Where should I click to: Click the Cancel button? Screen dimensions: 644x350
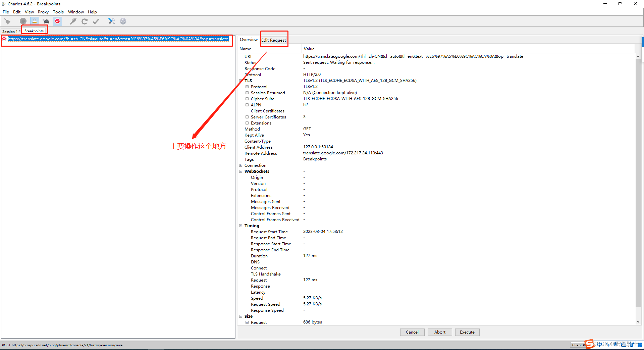click(x=412, y=332)
